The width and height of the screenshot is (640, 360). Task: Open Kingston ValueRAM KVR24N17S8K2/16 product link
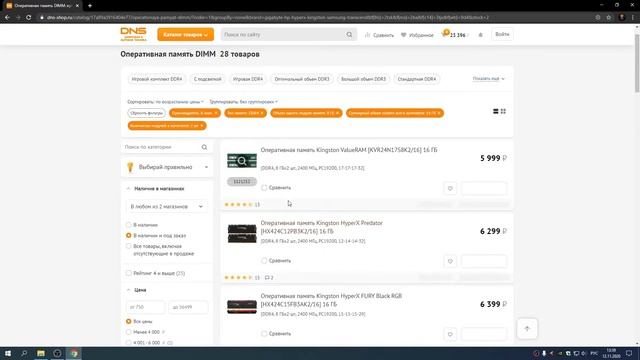pos(349,150)
